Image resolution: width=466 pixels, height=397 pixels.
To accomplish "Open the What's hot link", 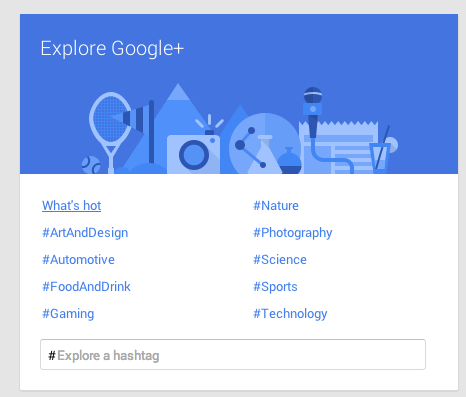I will (71, 205).
